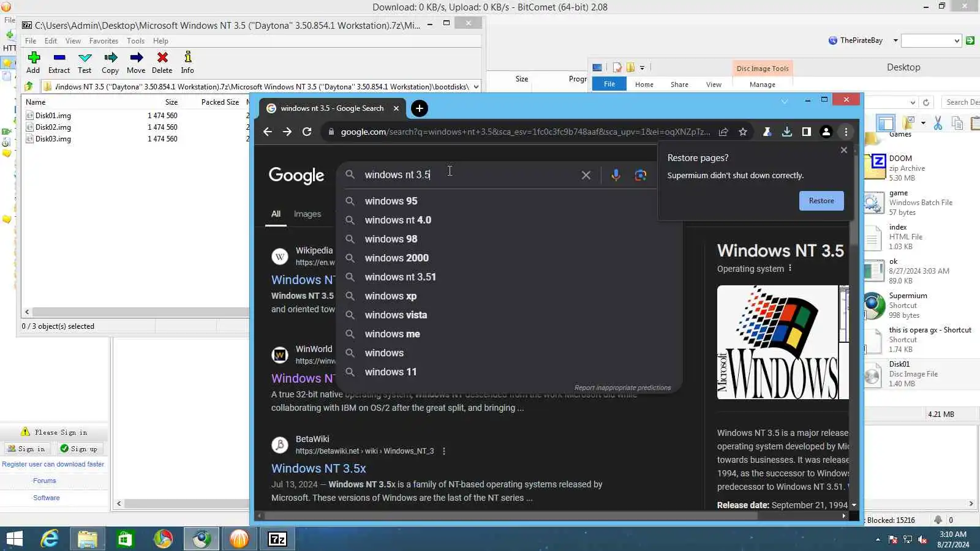The height and width of the screenshot is (551, 980).
Task: Select the 'windows 2000' suggestion
Action: 396,258
